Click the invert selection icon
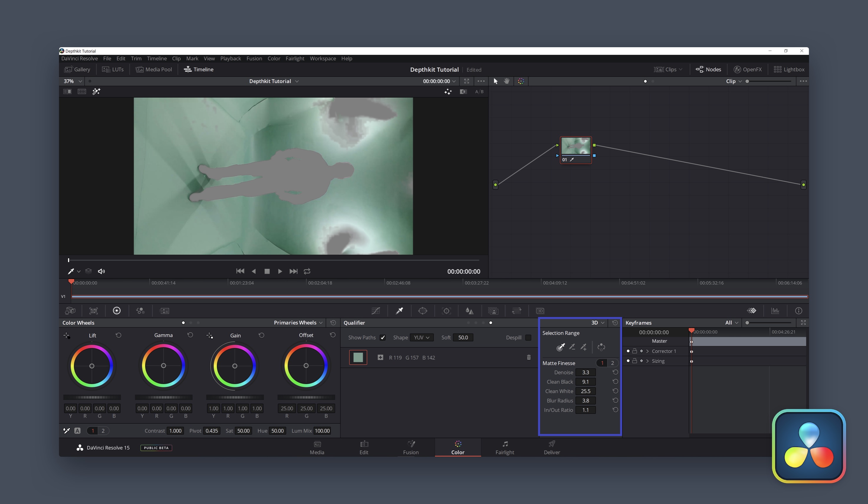The width and height of the screenshot is (868, 504). [601, 347]
